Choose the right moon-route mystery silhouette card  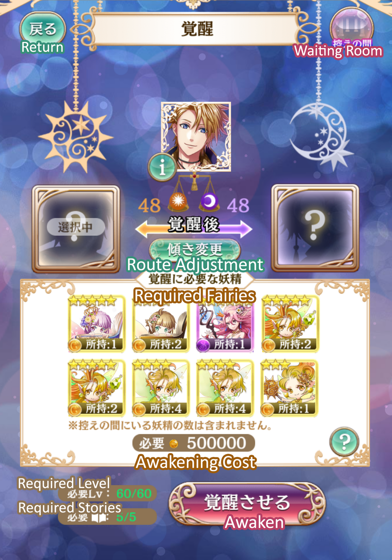pyautogui.click(x=315, y=228)
